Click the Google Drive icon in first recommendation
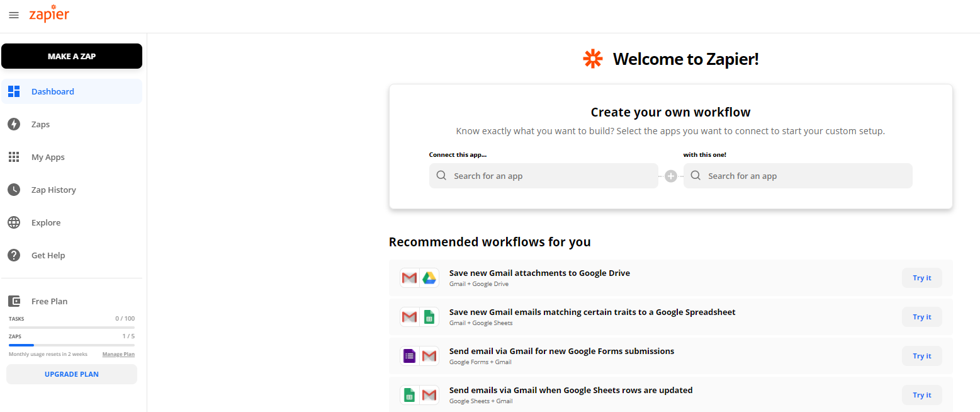980x412 pixels. coord(429,277)
